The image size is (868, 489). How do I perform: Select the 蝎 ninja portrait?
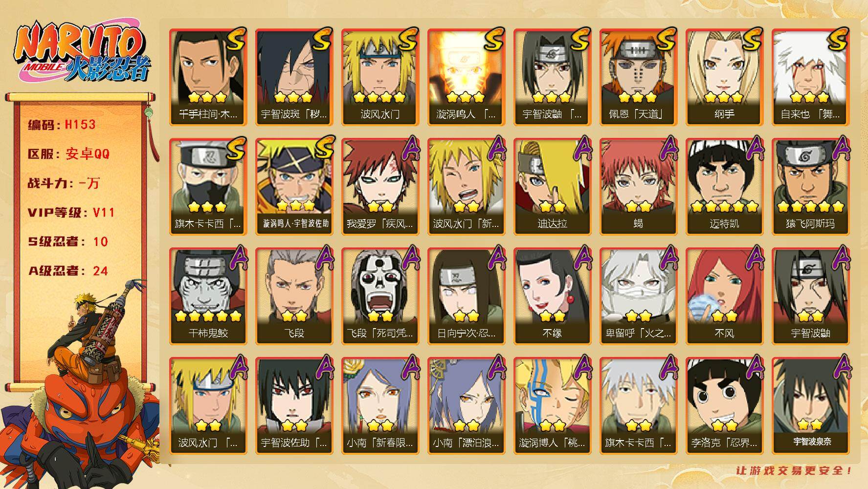638,187
